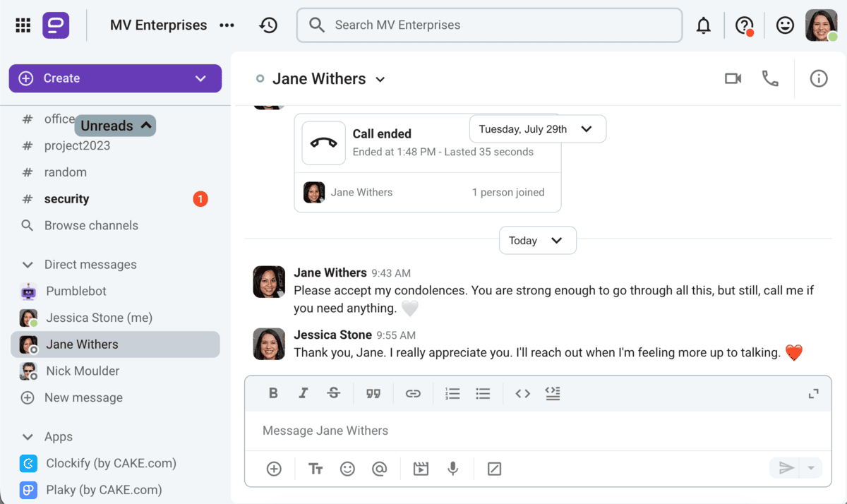Image resolution: width=847 pixels, height=504 pixels.
Task: Open the help icon with red badge
Action: coord(744,25)
